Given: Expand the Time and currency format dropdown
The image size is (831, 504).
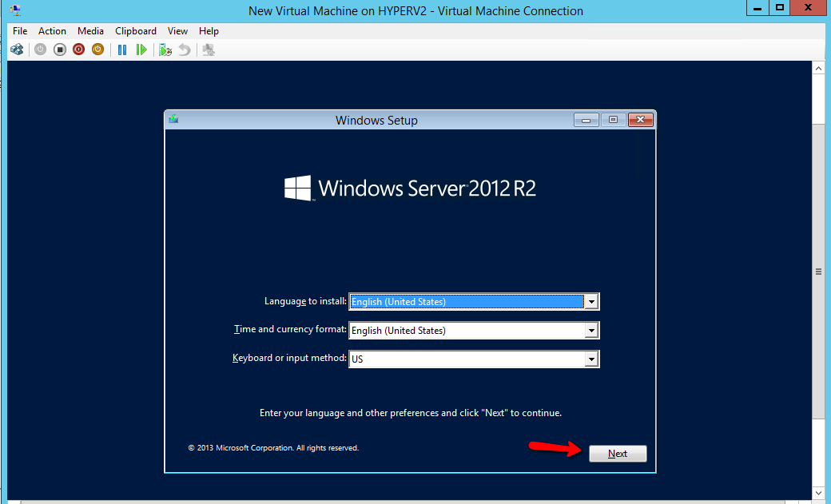Looking at the screenshot, I should [591, 330].
